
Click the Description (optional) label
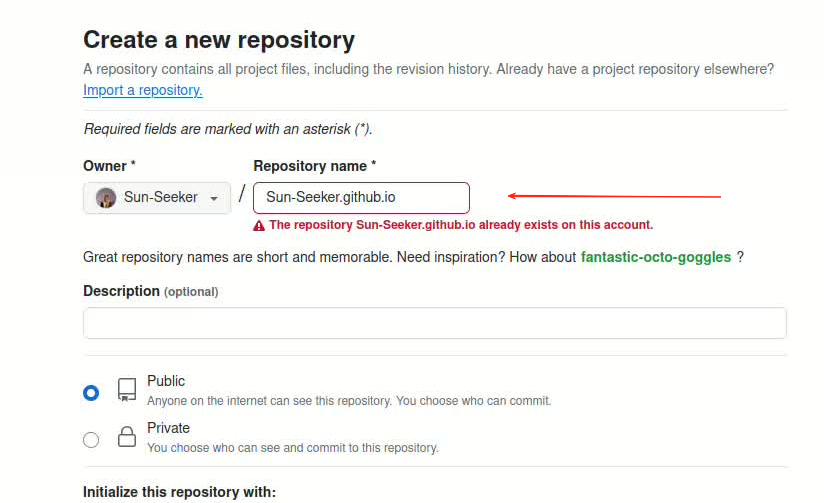point(150,291)
